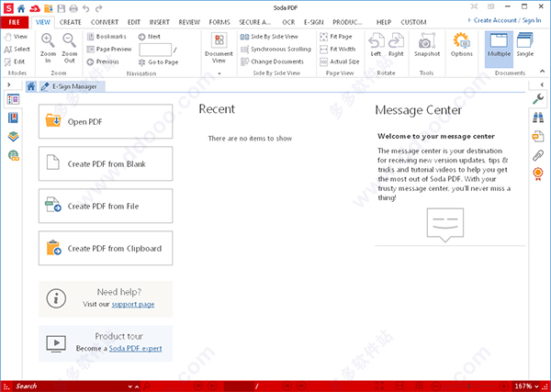Click the red cloud icon in title bar
Viewport: 551px width, 392px height.
coord(35,8)
